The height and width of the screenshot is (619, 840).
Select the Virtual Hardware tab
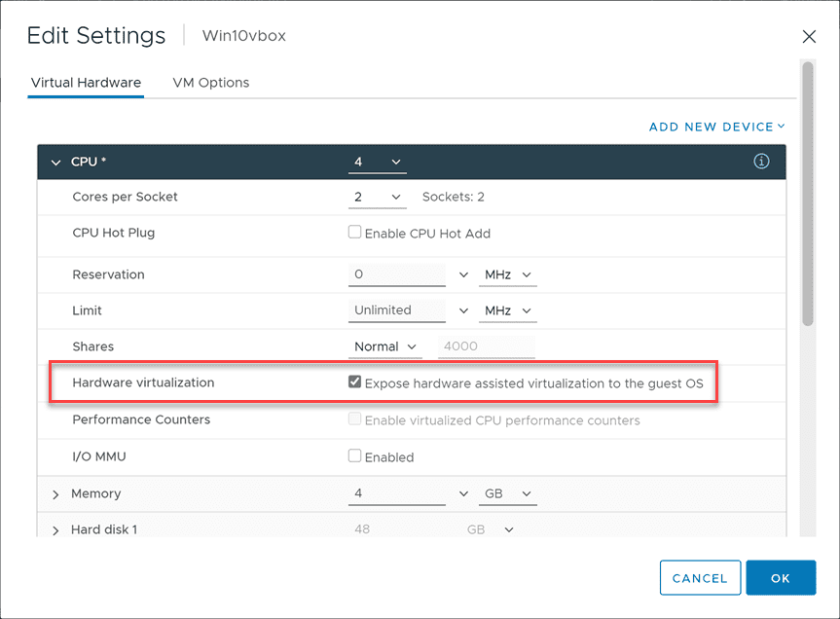pyautogui.click(x=86, y=83)
